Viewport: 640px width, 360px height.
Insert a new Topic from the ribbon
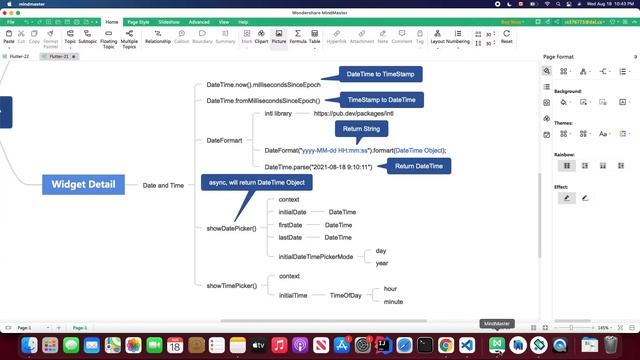click(70, 36)
